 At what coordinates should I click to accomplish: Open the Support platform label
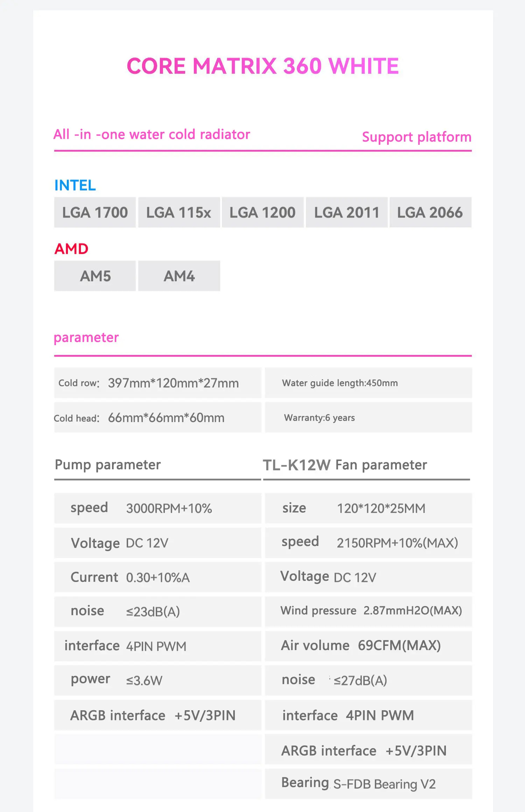coord(416,137)
